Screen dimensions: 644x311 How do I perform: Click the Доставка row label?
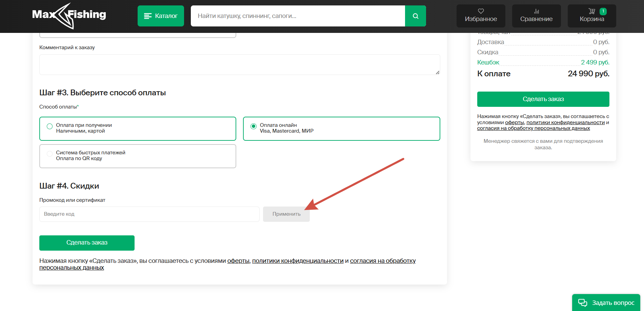[x=490, y=42]
